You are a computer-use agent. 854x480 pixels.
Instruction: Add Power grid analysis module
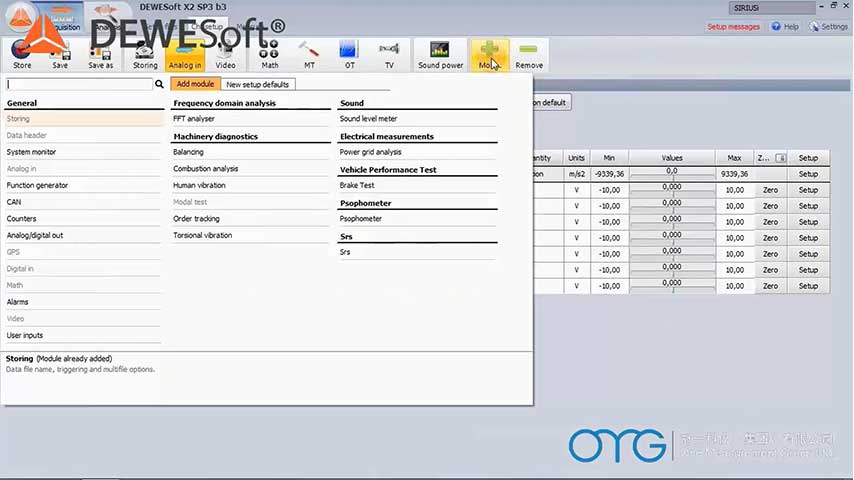point(417,152)
